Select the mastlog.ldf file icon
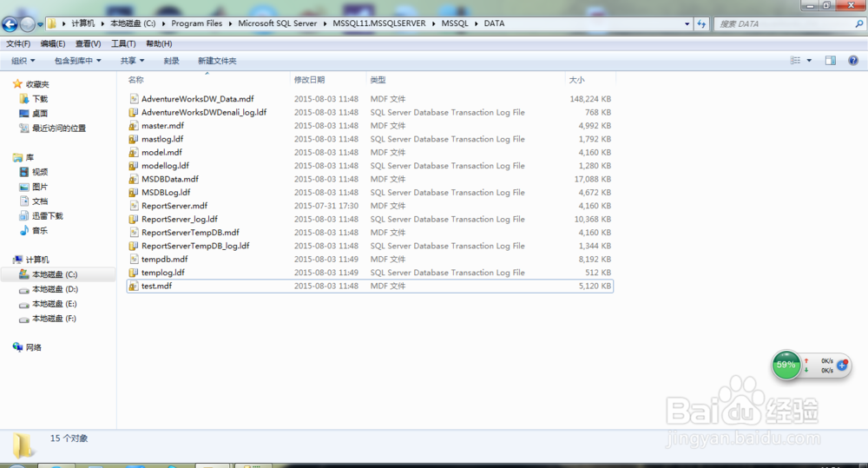Screen dimensions: 868x468 (x=134, y=138)
